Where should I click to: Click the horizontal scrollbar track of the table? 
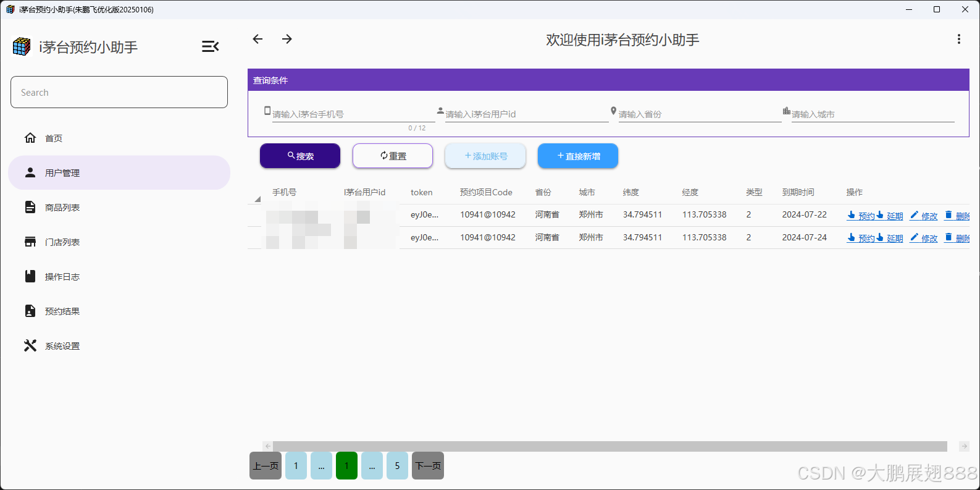pos(610,446)
